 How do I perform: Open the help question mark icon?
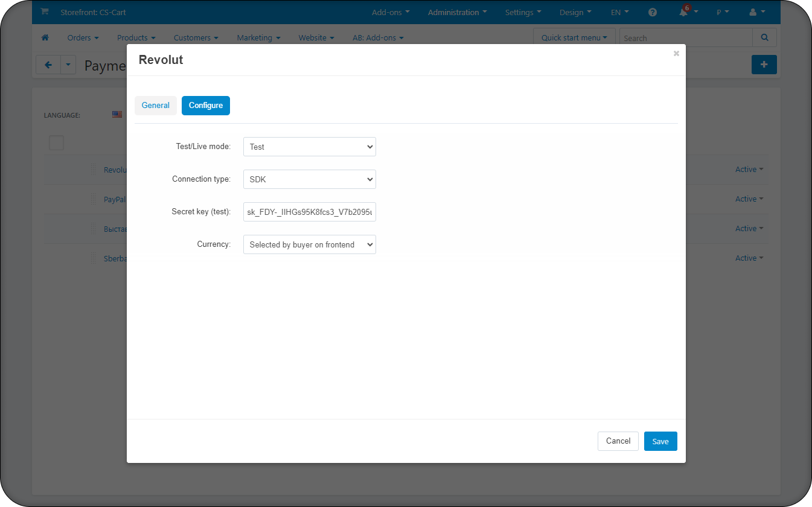coord(653,12)
